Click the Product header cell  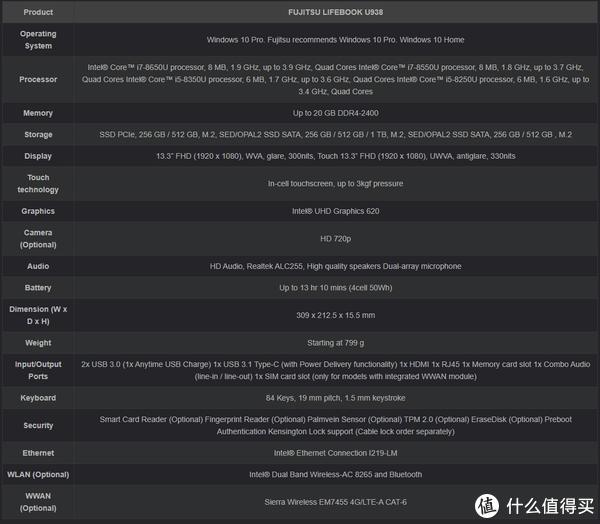pos(38,12)
